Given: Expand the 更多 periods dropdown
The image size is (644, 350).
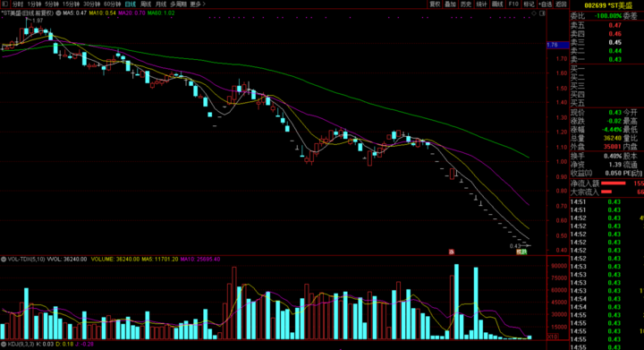Looking at the screenshot, I should [x=198, y=4].
